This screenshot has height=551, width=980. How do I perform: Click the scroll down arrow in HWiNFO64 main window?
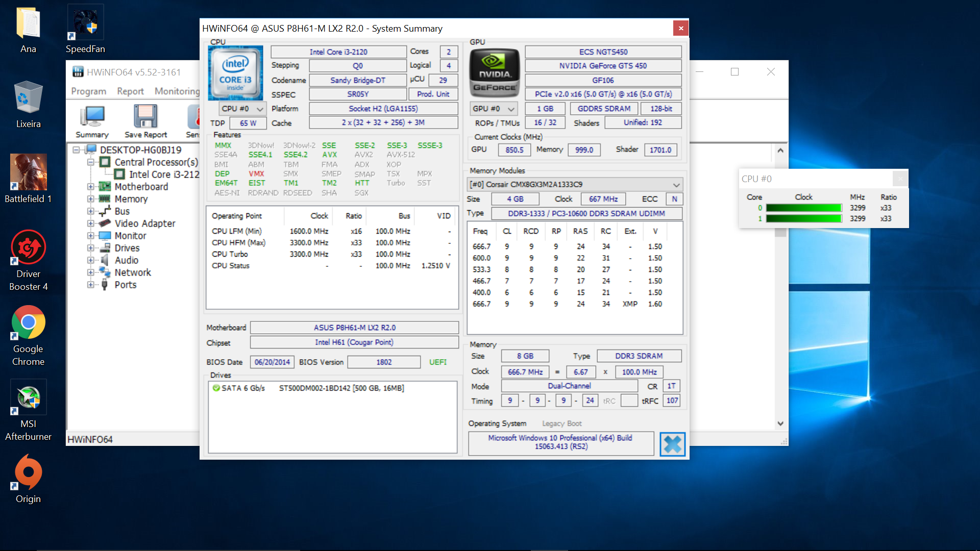780,423
